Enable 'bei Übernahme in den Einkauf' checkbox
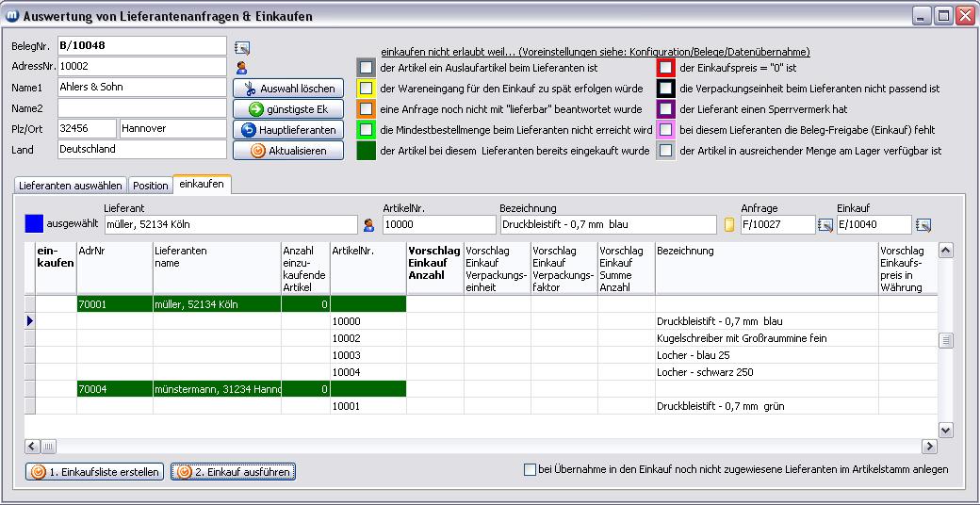 pos(530,469)
